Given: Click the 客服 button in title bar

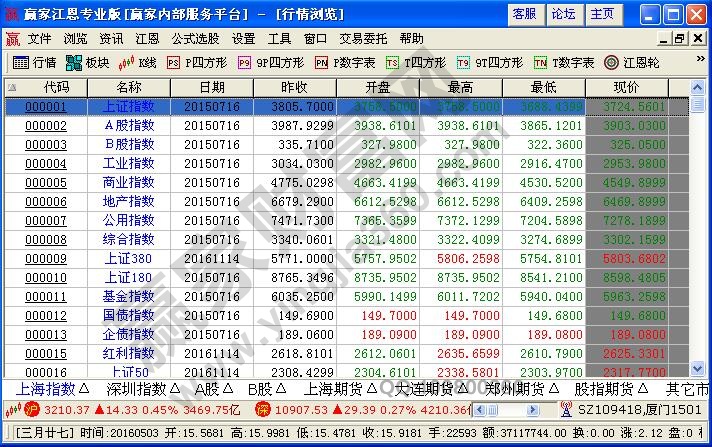Looking at the screenshot, I should tap(525, 15).
